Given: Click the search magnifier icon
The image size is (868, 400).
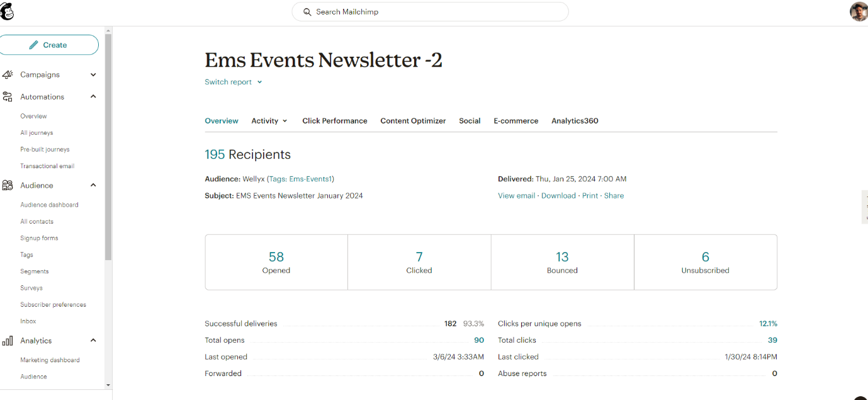Looking at the screenshot, I should coord(307,12).
